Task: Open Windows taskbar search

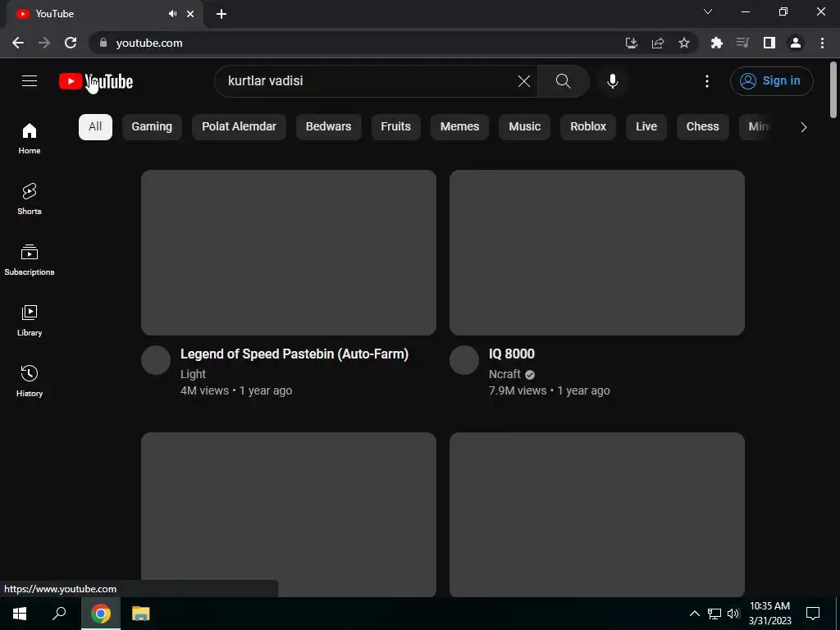Action: (59, 614)
